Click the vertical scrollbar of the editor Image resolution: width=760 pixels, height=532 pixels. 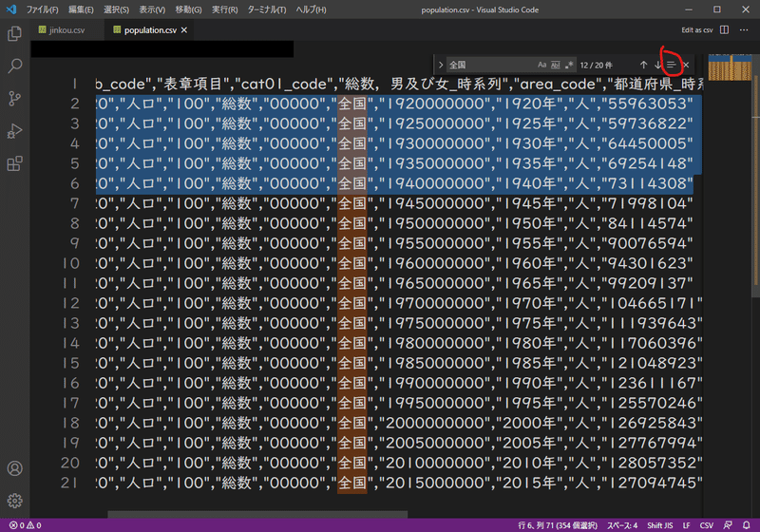point(755,175)
